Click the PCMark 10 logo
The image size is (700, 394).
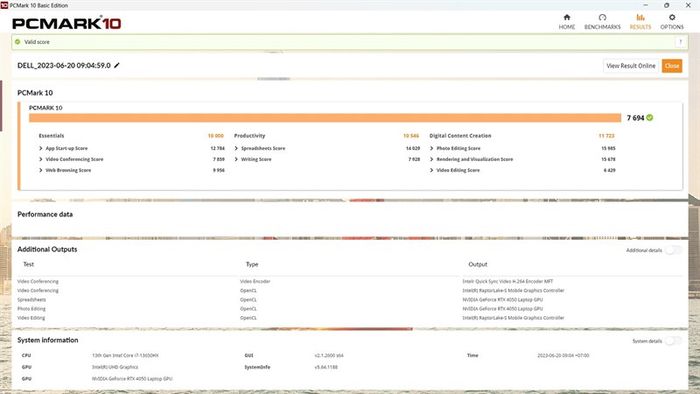67,23
